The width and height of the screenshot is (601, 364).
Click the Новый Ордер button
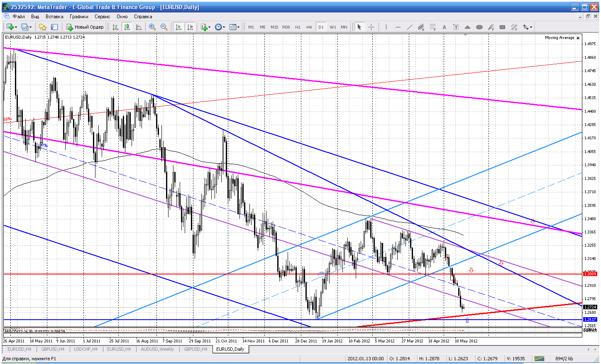pyautogui.click(x=85, y=27)
